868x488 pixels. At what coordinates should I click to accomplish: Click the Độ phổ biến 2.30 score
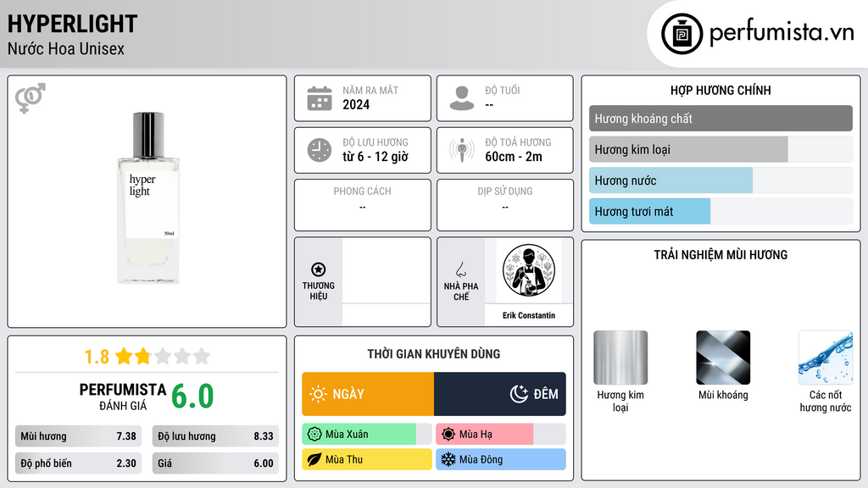click(x=78, y=463)
